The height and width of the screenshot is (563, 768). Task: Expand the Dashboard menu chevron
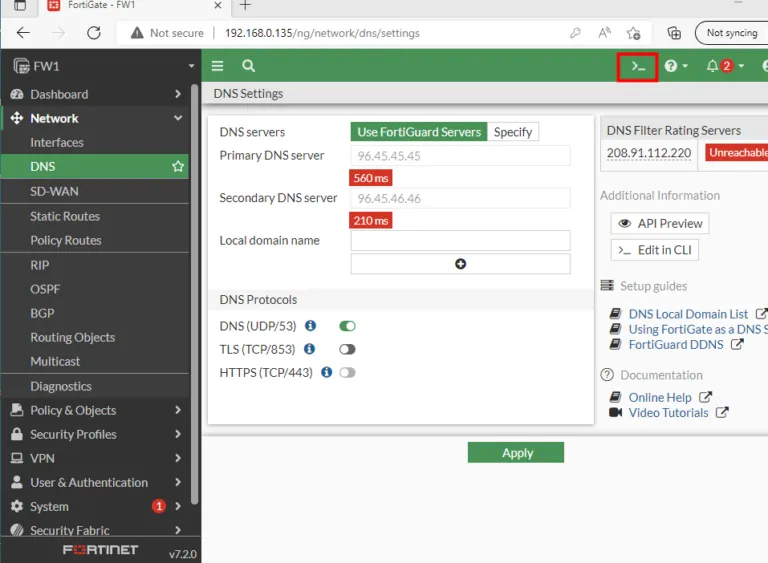click(178, 94)
